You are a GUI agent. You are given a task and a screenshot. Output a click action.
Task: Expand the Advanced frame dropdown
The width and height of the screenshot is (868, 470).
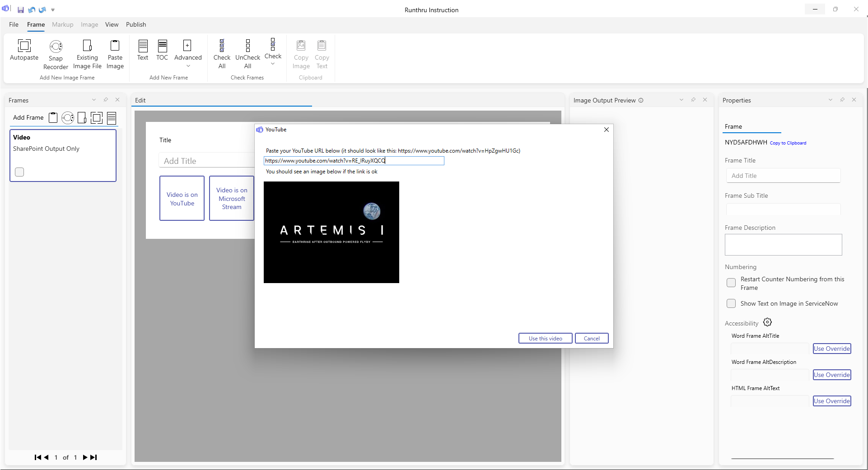point(188,66)
